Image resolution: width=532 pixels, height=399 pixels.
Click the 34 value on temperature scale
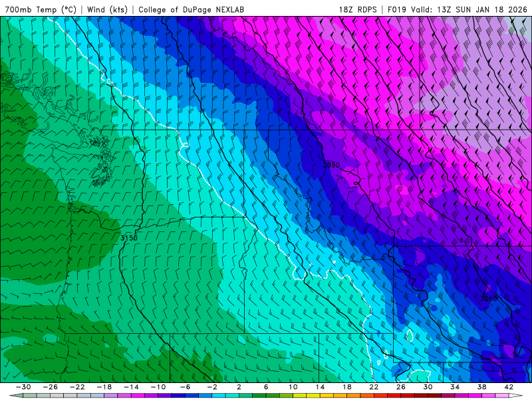(x=455, y=387)
